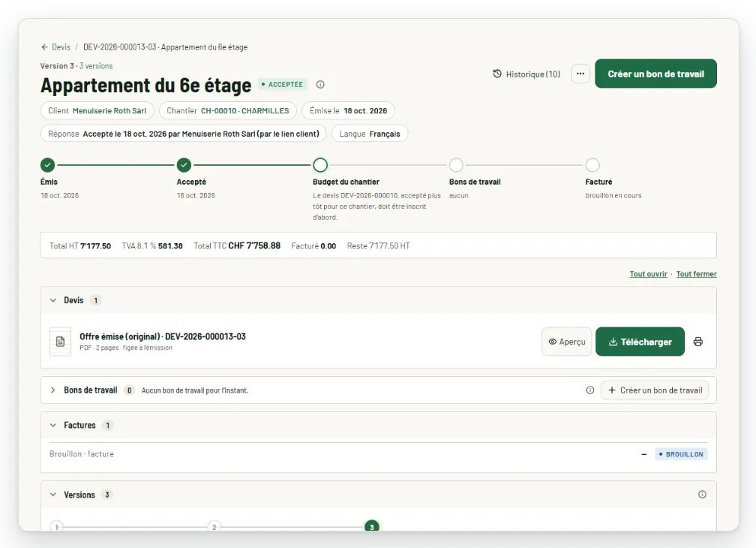The image size is (756, 548).
Task: Click the green Créer un bon de travail button
Action: click(x=655, y=74)
